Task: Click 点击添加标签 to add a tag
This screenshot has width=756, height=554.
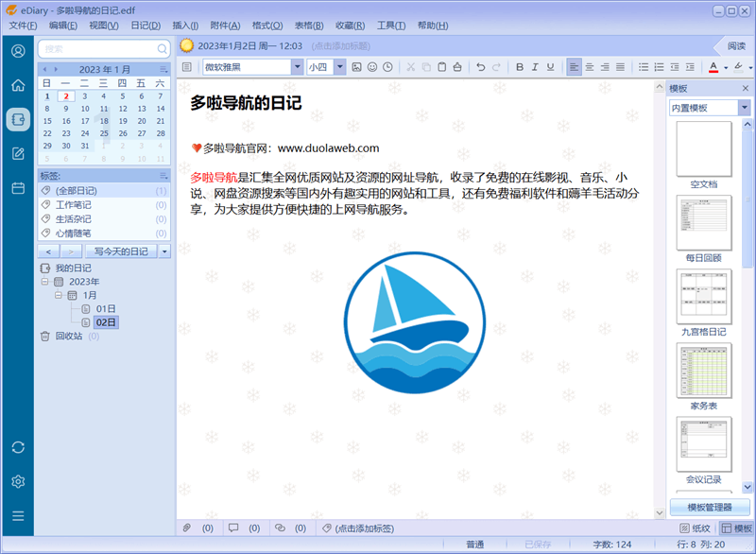Action: coord(364,528)
